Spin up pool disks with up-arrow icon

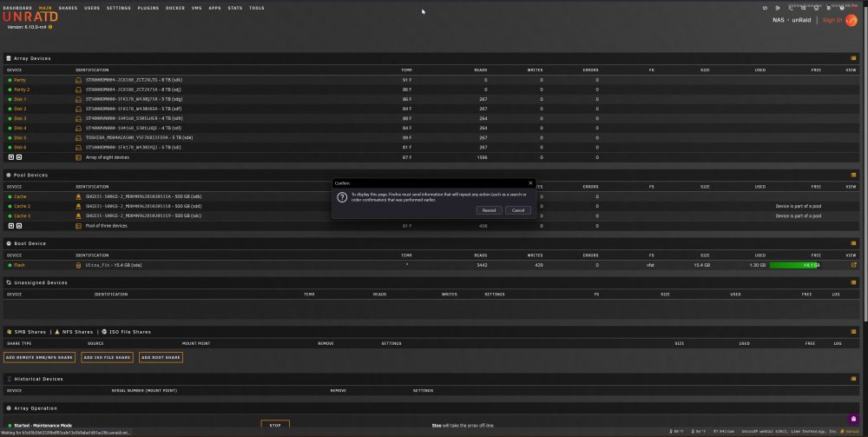(19, 226)
